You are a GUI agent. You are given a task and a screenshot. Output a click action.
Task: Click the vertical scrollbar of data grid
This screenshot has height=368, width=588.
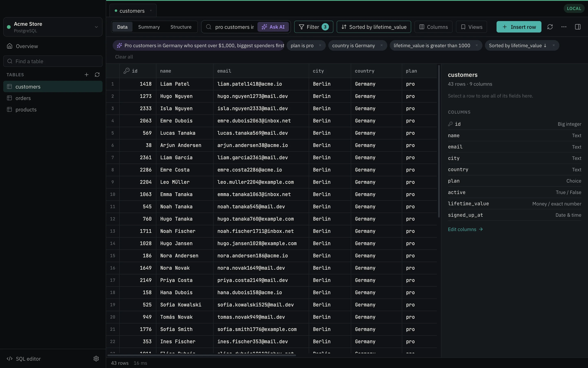point(439,141)
